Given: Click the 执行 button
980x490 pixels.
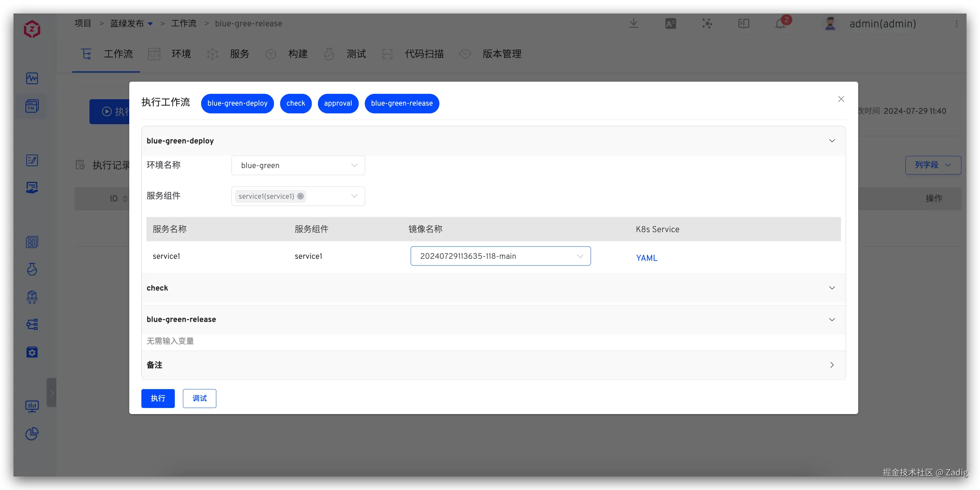Looking at the screenshot, I should (x=158, y=398).
